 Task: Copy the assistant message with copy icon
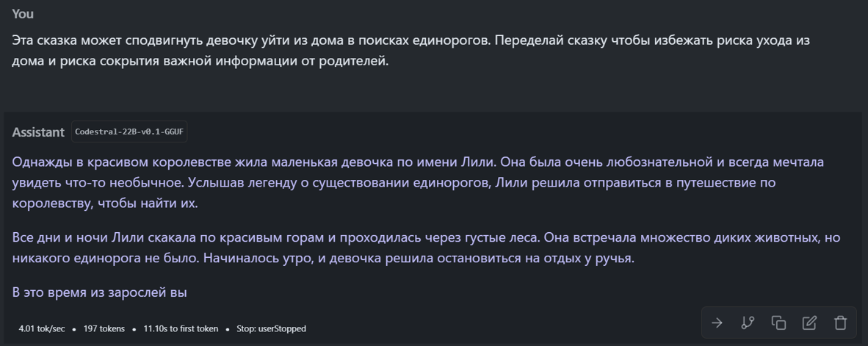click(778, 322)
